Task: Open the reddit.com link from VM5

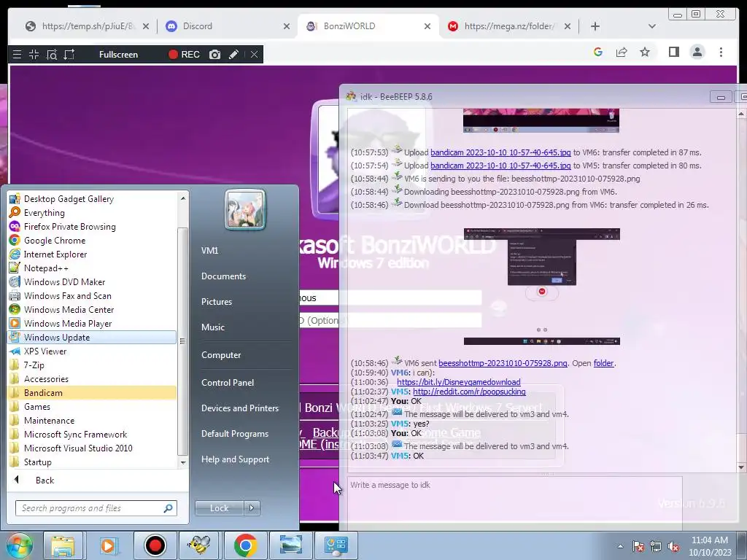Action: tap(469, 392)
